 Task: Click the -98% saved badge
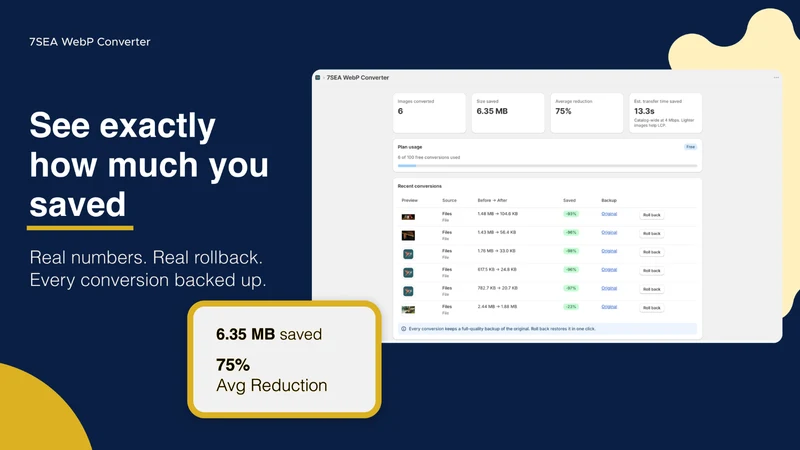click(571, 251)
